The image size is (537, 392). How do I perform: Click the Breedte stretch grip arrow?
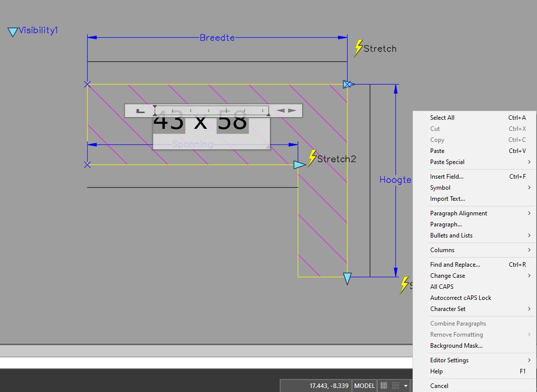pos(348,84)
